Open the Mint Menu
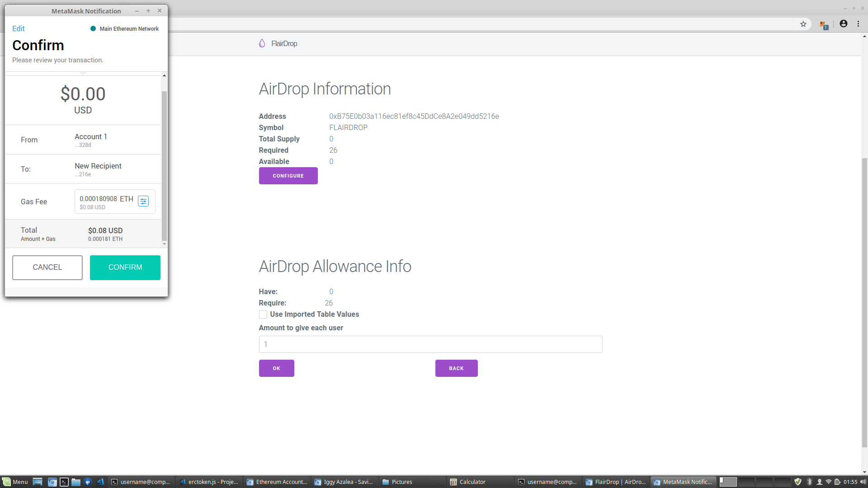Image resolution: width=868 pixels, height=488 pixels. coord(15,482)
